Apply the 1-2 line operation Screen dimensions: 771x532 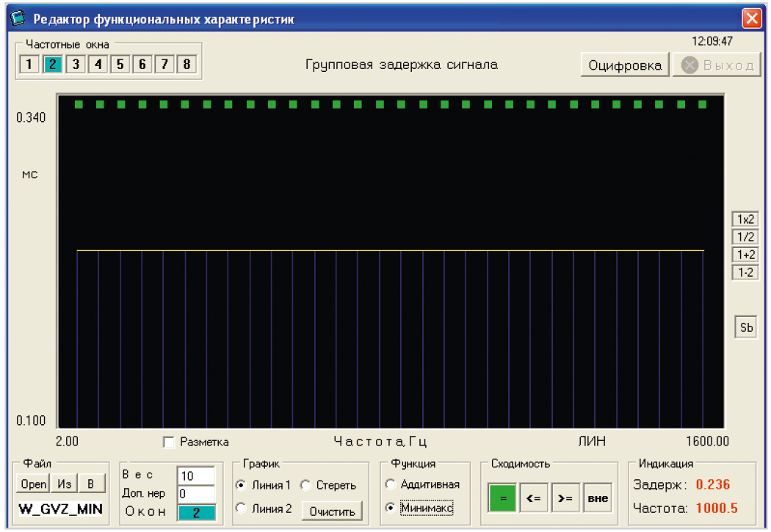pos(745,272)
